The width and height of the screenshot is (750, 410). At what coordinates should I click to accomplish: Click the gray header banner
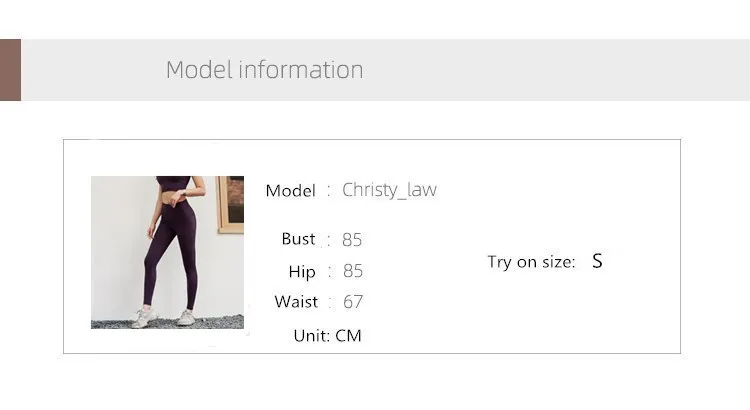click(386, 70)
